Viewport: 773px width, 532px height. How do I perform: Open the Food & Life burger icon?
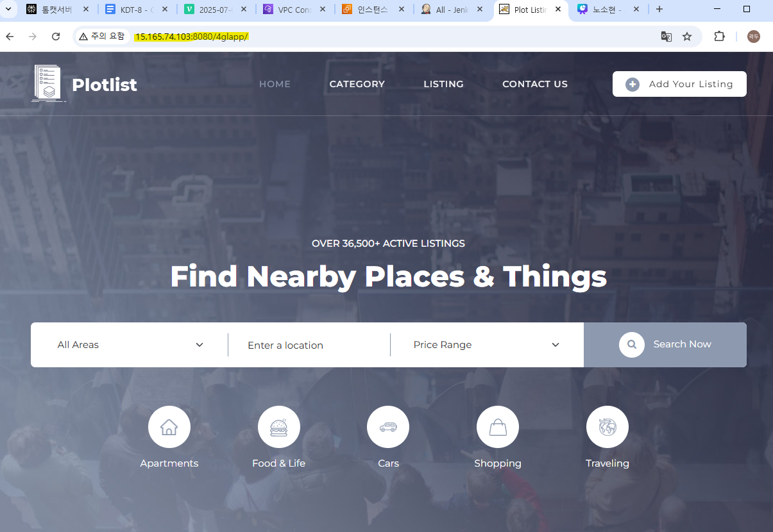coord(279,427)
